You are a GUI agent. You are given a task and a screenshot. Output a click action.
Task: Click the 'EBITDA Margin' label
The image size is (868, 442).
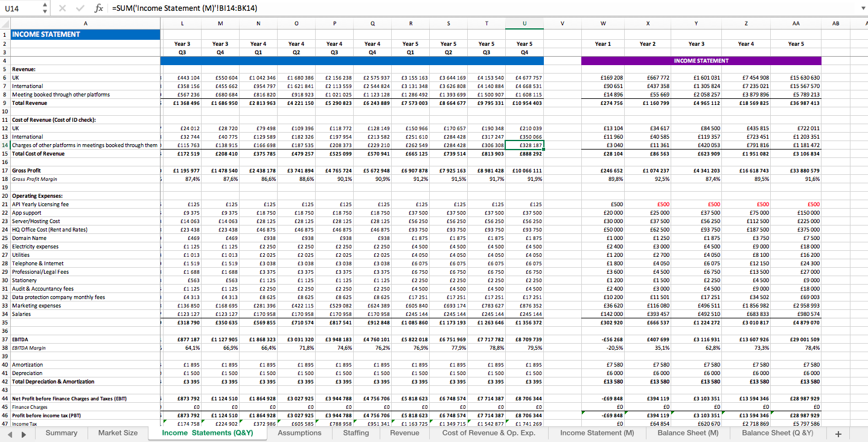pos(29,347)
